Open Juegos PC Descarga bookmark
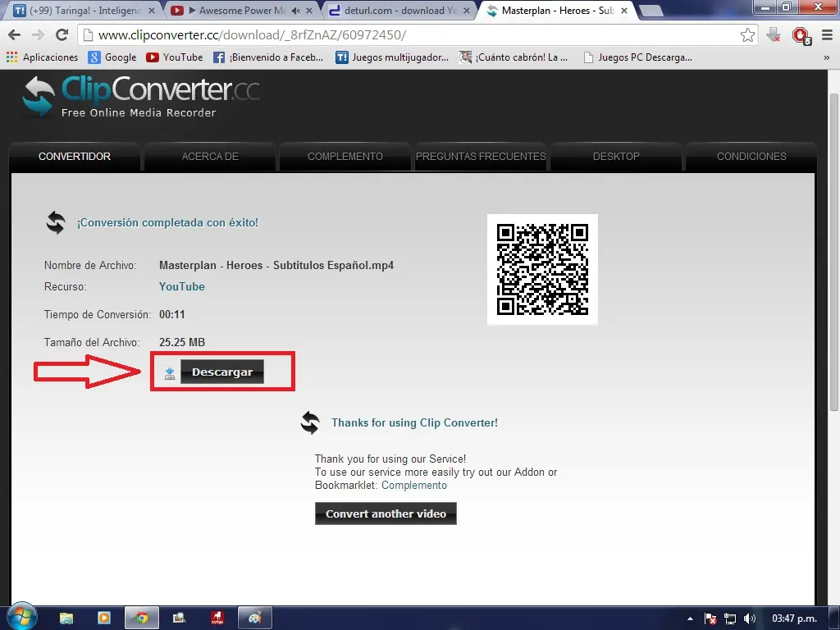Screen dimensions: 840x630 (x=637, y=57)
